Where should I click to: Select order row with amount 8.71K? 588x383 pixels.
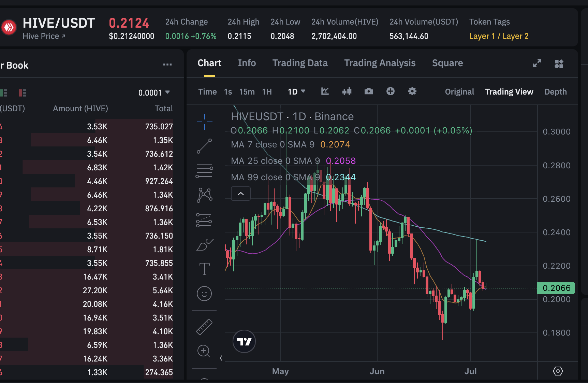tap(87, 250)
